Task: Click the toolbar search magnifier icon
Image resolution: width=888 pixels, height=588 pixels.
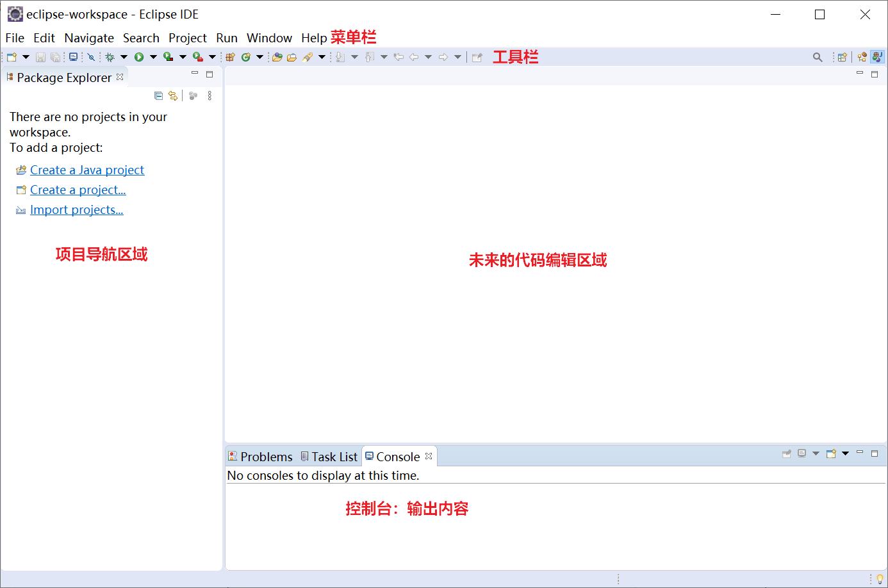Action: 818,57
